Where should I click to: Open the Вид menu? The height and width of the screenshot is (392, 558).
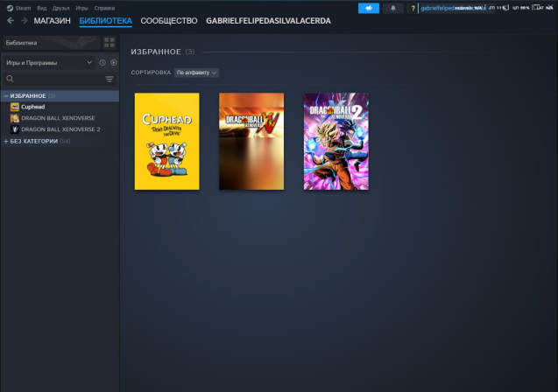(x=42, y=8)
